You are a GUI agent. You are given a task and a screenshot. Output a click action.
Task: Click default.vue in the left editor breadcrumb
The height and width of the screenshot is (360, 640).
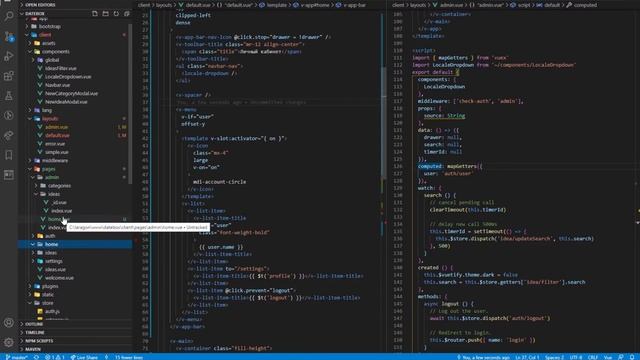(195, 5)
